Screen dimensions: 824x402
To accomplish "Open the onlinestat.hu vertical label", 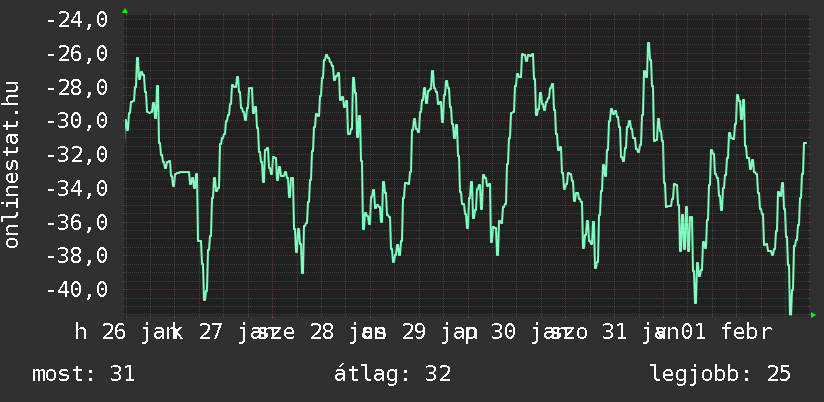I will (13, 165).
